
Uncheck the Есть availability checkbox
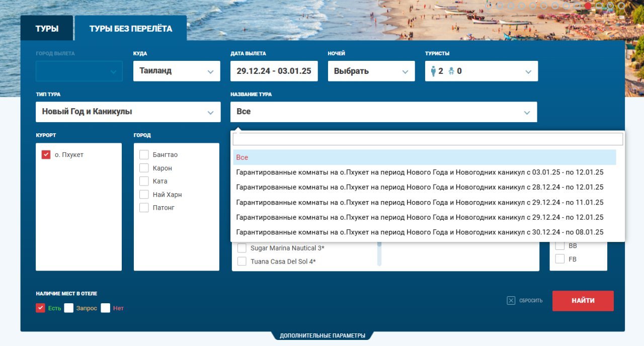41,308
